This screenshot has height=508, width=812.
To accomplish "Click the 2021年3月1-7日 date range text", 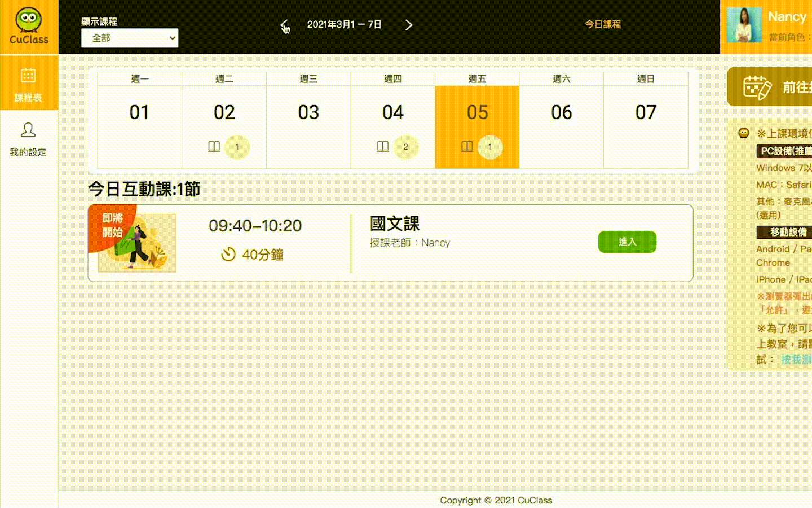I will point(345,25).
